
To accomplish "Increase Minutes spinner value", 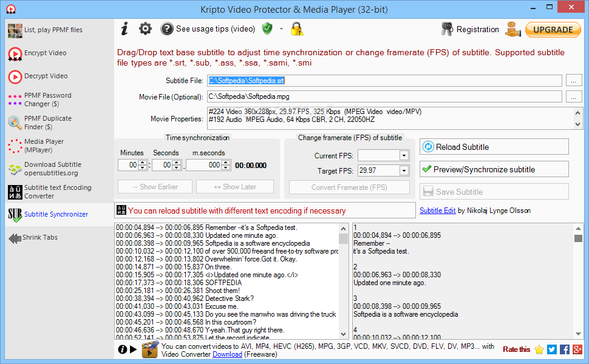I will click(x=142, y=163).
